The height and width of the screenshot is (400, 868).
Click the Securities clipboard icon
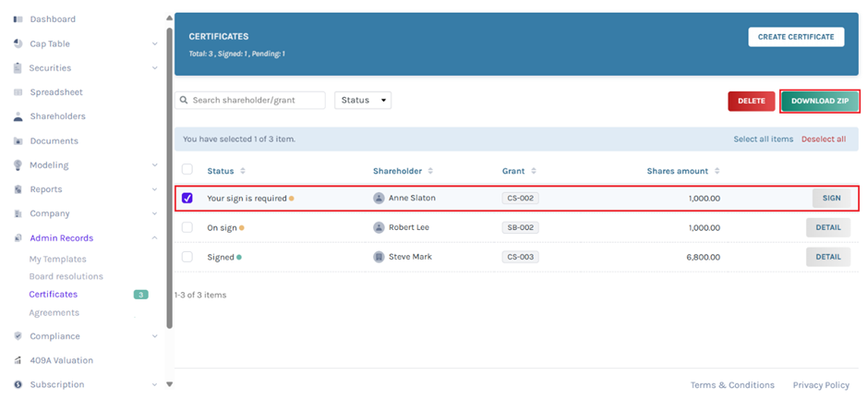pos(18,68)
